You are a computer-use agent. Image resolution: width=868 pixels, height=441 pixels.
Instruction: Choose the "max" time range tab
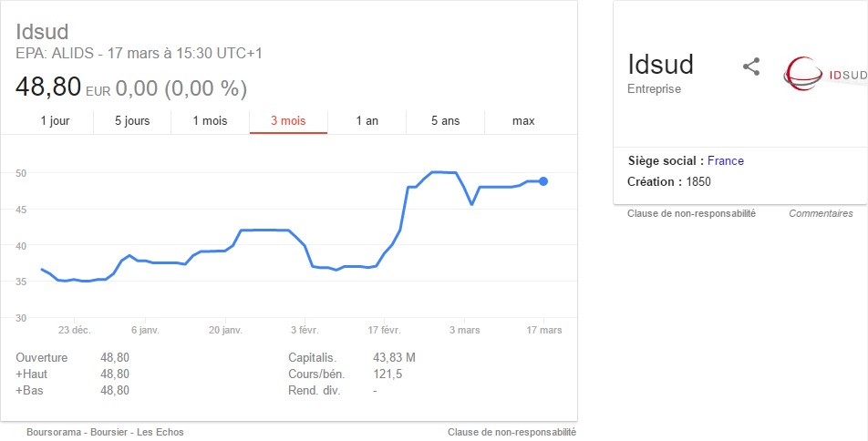[523, 121]
